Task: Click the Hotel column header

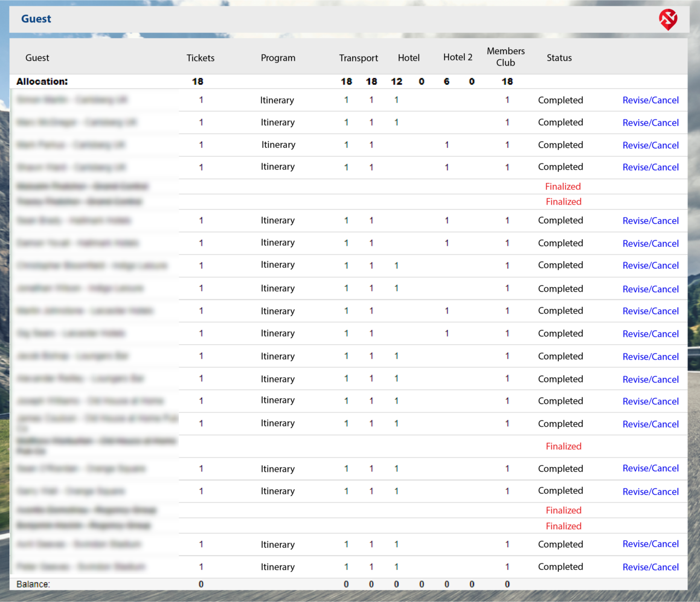Action: [x=409, y=58]
